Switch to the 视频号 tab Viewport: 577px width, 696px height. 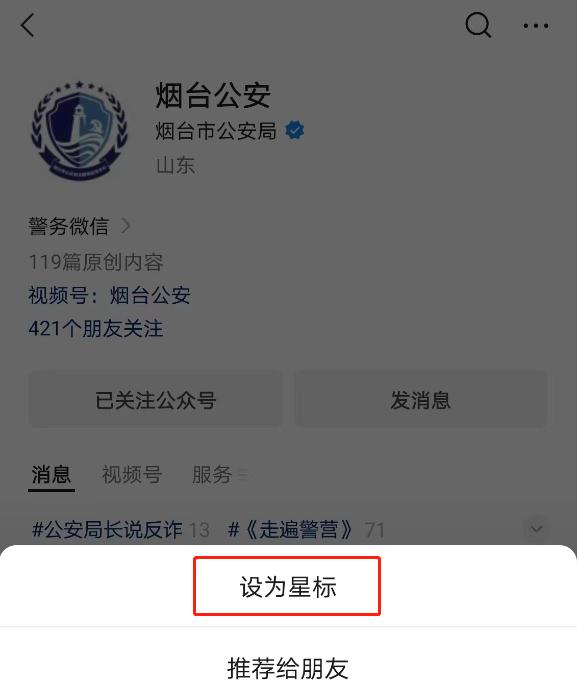click(132, 475)
